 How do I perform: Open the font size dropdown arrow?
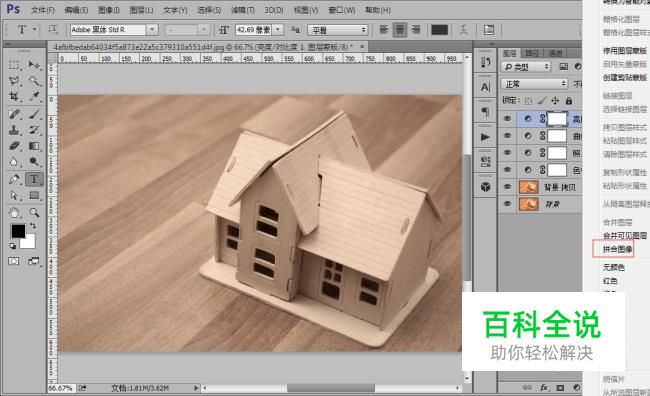click(x=278, y=29)
